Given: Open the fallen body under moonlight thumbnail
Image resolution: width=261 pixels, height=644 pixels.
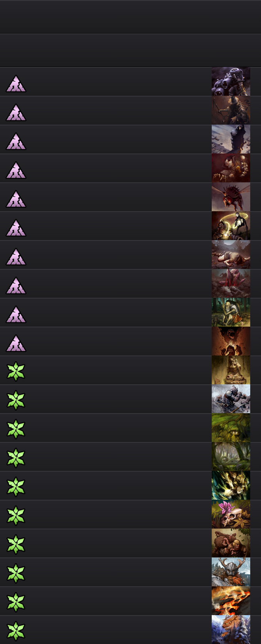Looking at the screenshot, I should coord(231,255).
